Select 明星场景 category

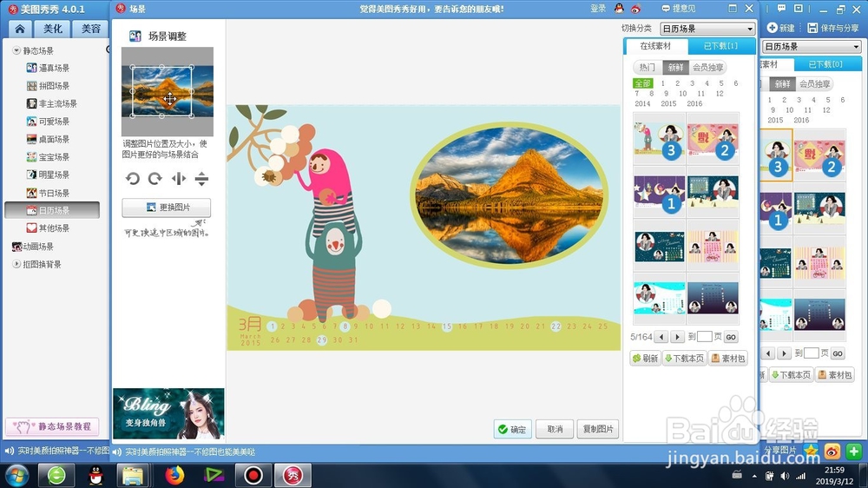pyautogui.click(x=48, y=175)
